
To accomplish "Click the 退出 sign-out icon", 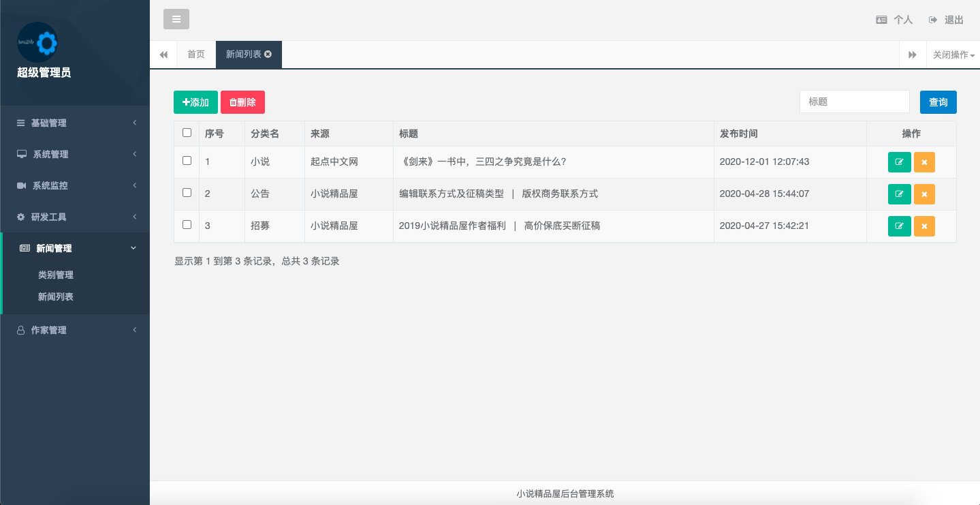I will pyautogui.click(x=933, y=20).
